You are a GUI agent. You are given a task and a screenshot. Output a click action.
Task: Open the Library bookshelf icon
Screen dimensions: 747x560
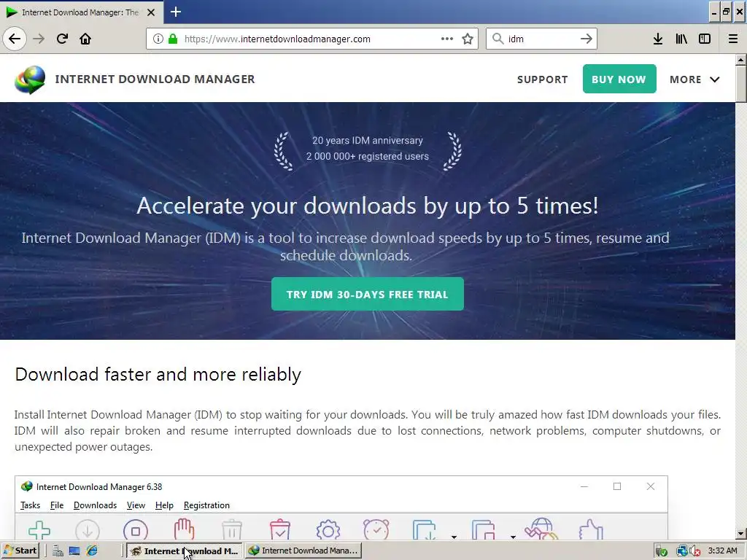681,39
